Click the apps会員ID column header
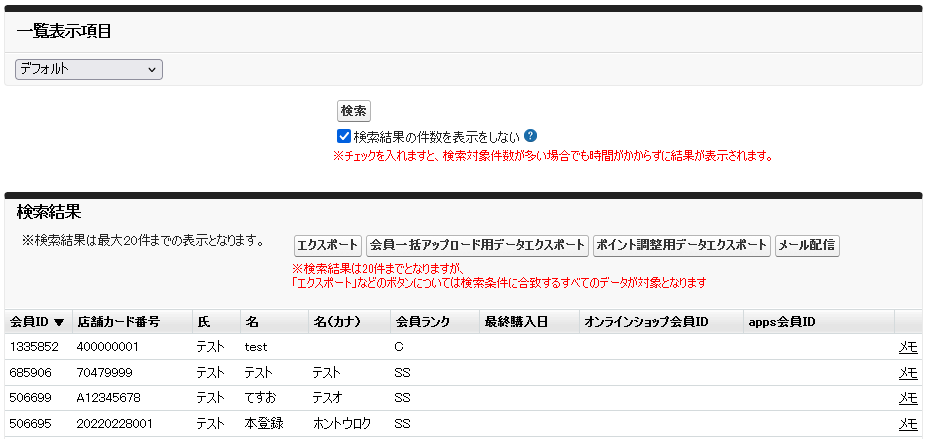This screenshot has width=928, height=439. click(782, 322)
